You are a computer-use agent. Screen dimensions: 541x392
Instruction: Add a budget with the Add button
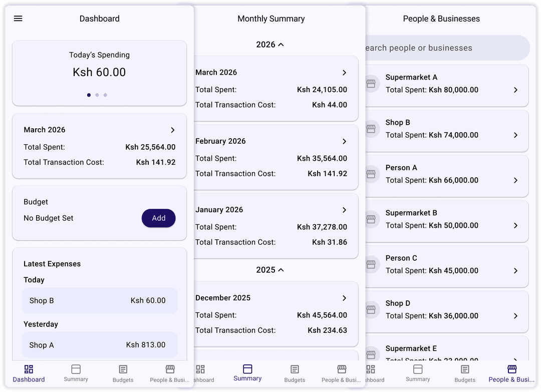tap(158, 218)
